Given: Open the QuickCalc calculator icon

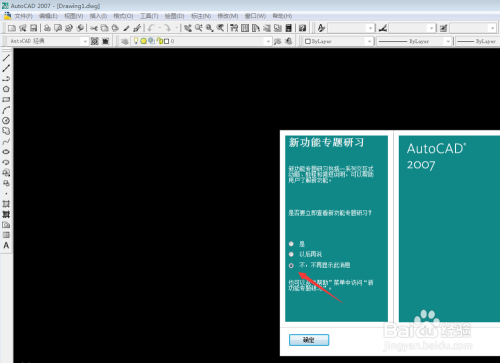Looking at the screenshot, I should [289, 28].
